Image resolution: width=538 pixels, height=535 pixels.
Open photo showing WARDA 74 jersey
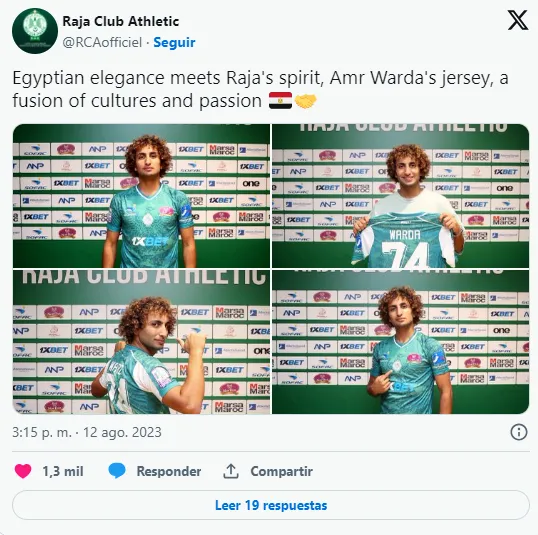(x=400, y=196)
